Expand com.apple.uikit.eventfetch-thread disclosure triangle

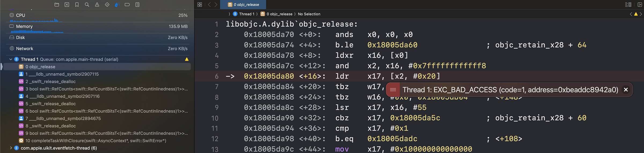11,148
